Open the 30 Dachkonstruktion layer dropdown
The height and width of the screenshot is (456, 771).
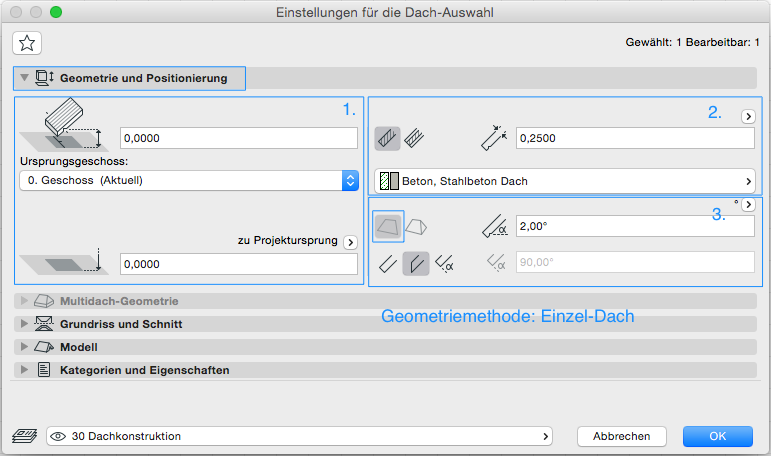(x=300, y=436)
